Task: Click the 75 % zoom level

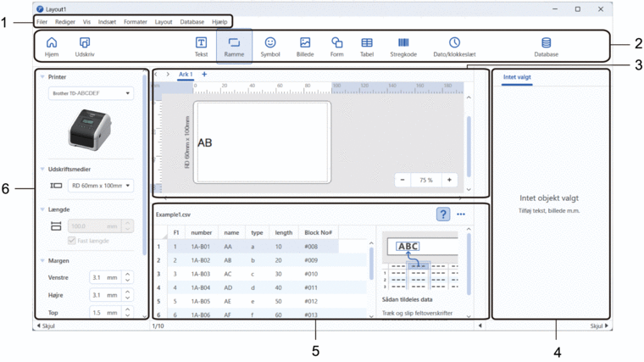Action: tap(426, 180)
